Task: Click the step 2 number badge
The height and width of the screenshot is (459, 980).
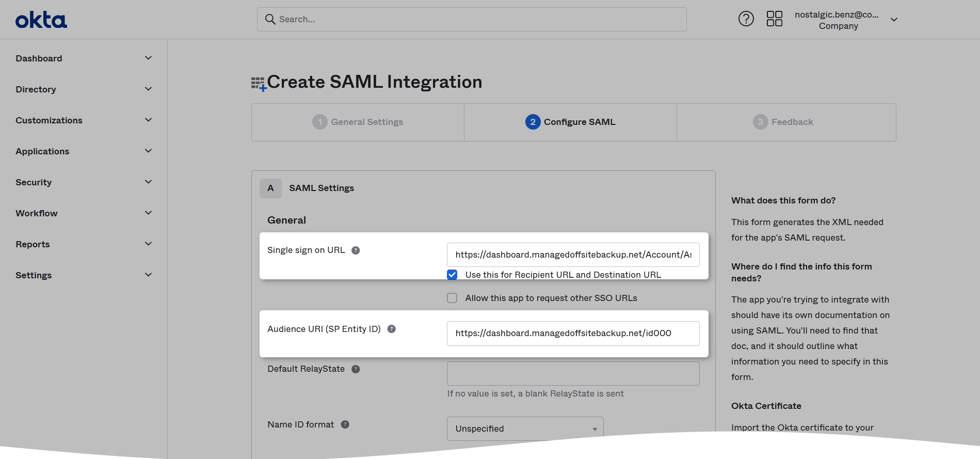Action: 533,122
